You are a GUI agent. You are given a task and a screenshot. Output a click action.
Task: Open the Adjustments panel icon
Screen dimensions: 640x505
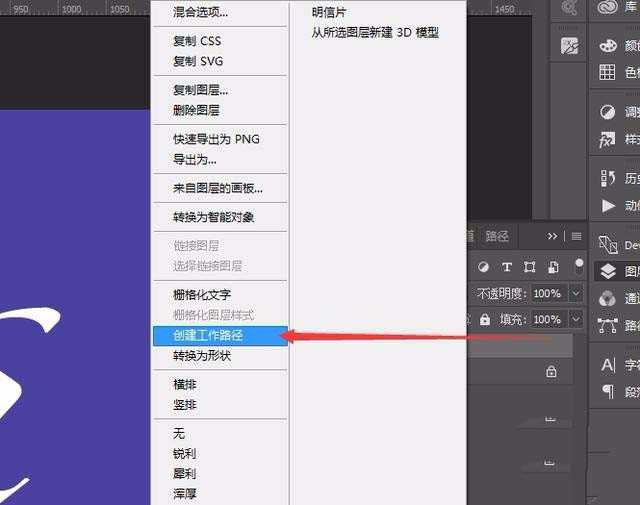[x=608, y=112]
